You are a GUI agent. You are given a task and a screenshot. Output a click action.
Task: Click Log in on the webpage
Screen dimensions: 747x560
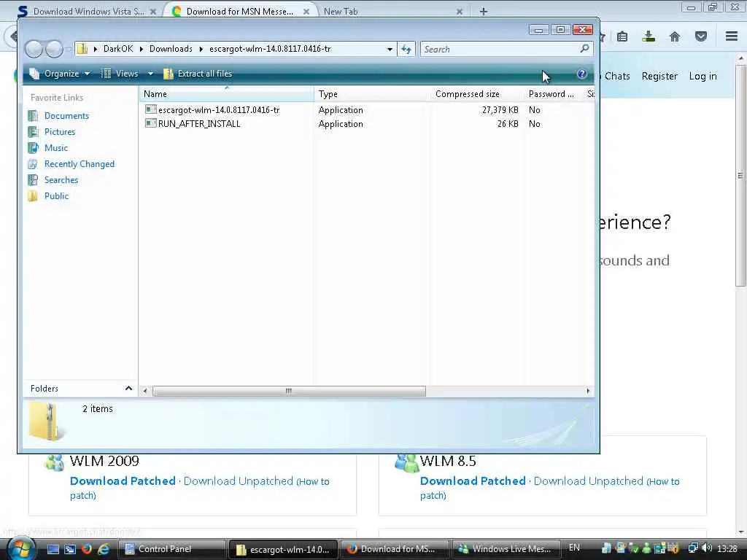tap(703, 76)
